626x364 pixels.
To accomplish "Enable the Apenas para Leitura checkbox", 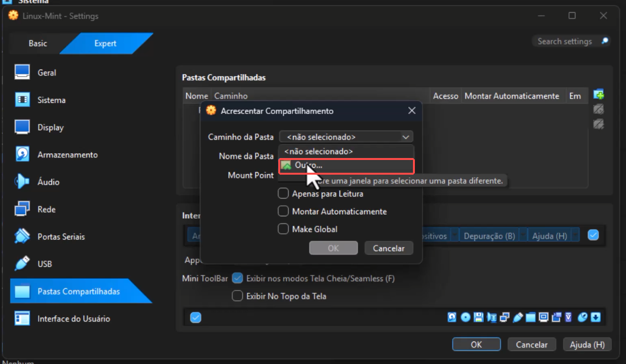I will pyautogui.click(x=283, y=194).
